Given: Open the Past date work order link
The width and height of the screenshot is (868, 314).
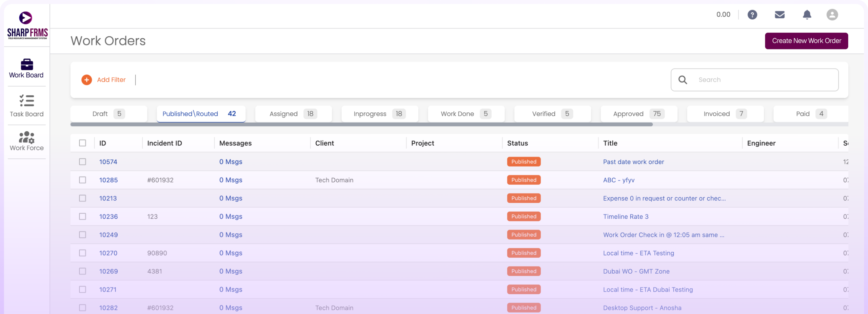Looking at the screenshot, I should (633, 162).
